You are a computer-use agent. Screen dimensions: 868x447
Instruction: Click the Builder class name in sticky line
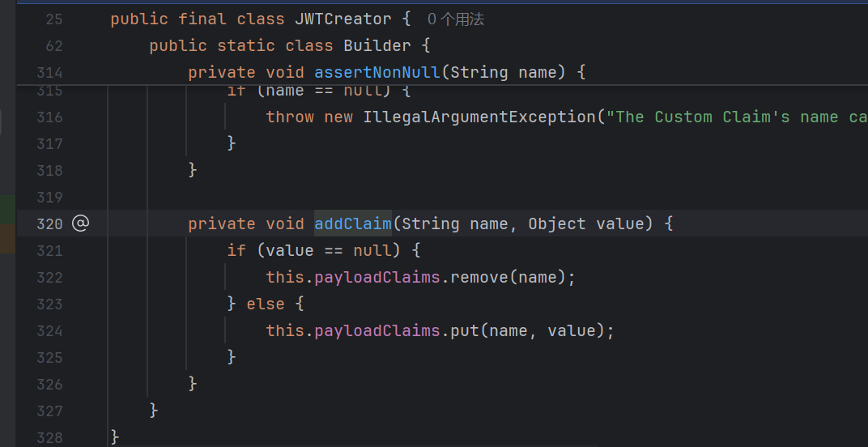(x=377, y=45)
